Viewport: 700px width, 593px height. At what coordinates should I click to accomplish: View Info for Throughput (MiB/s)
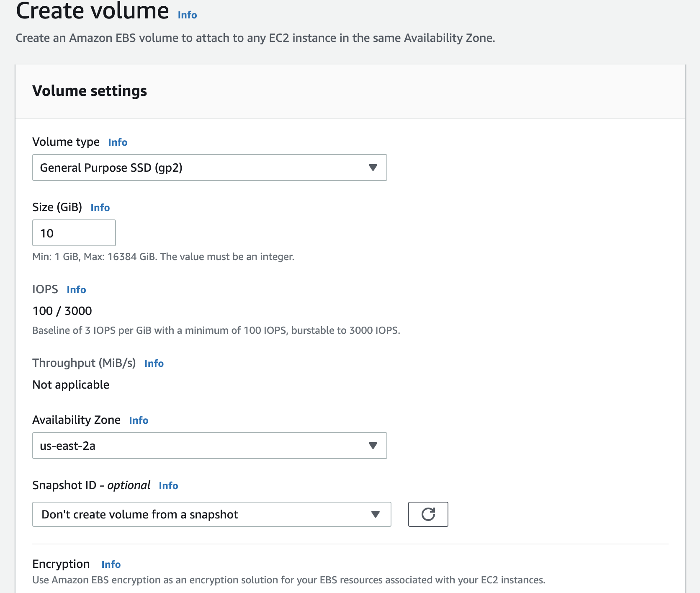154,364
